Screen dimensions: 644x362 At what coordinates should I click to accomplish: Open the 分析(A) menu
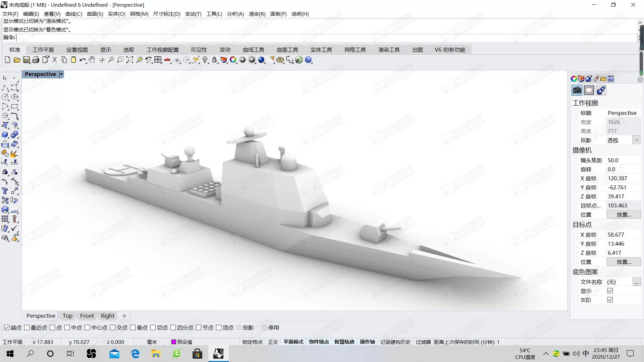pos(235,14)
